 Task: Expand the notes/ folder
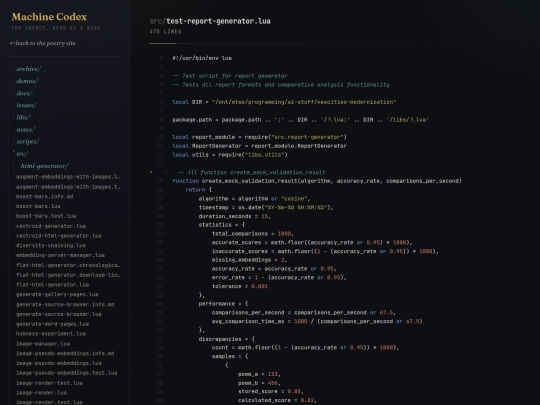(x=26, y=129)
